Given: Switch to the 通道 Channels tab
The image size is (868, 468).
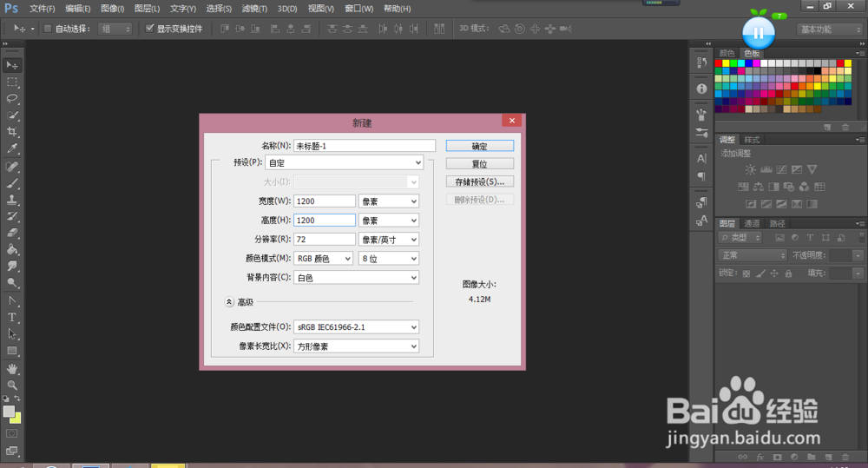Looking at the screenshot, I should [x=751, y=223].
